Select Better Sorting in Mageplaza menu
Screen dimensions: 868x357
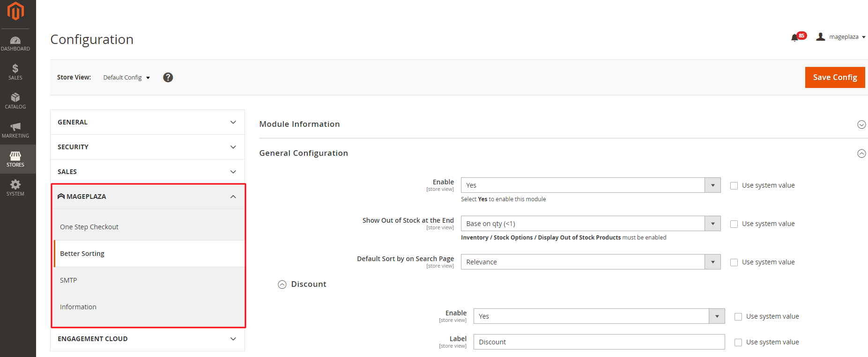(82, 254)
